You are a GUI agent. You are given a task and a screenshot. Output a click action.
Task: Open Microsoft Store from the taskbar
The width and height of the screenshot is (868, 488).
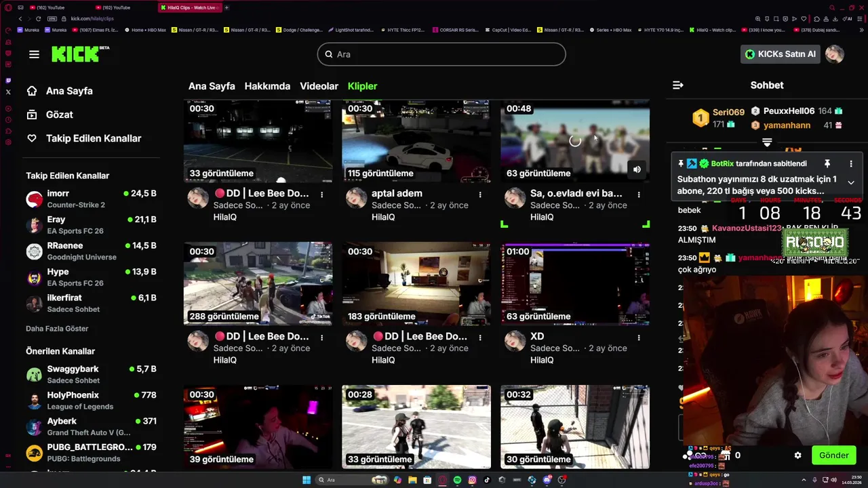pos(427,480)
